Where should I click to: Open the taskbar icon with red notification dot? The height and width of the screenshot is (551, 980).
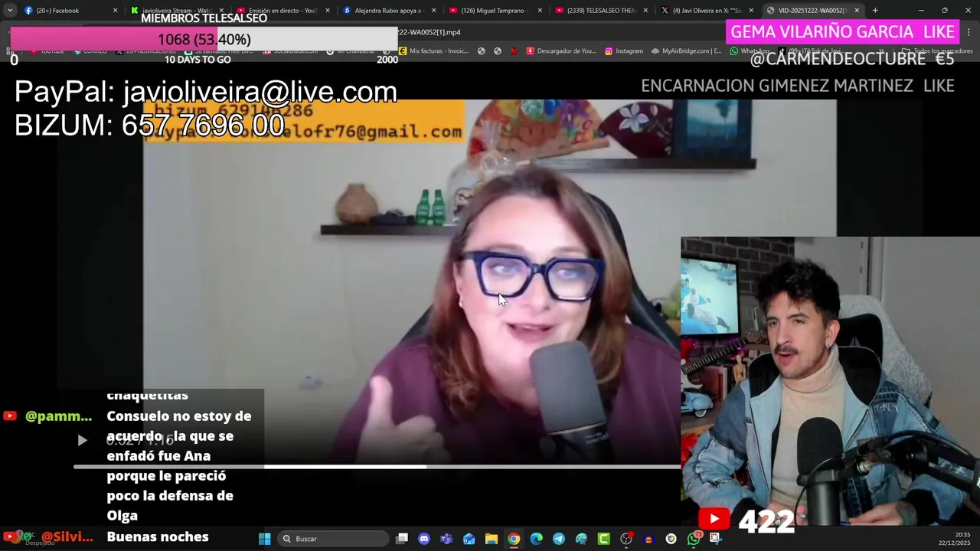click(626, 539)
